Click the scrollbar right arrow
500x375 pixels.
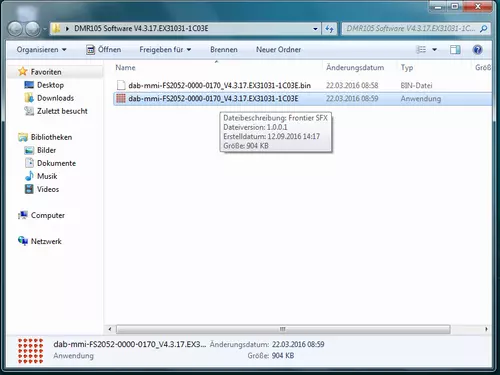tap(486, 329)
